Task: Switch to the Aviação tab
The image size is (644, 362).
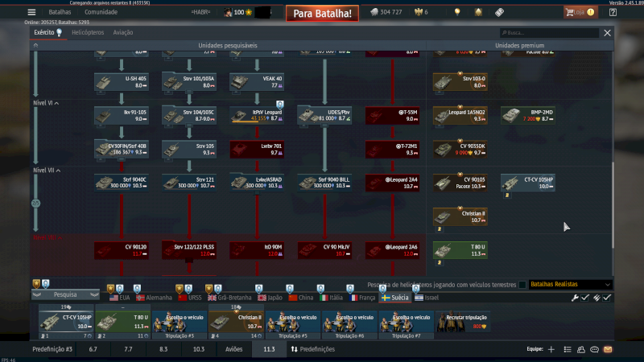Action: pos(123,33)
